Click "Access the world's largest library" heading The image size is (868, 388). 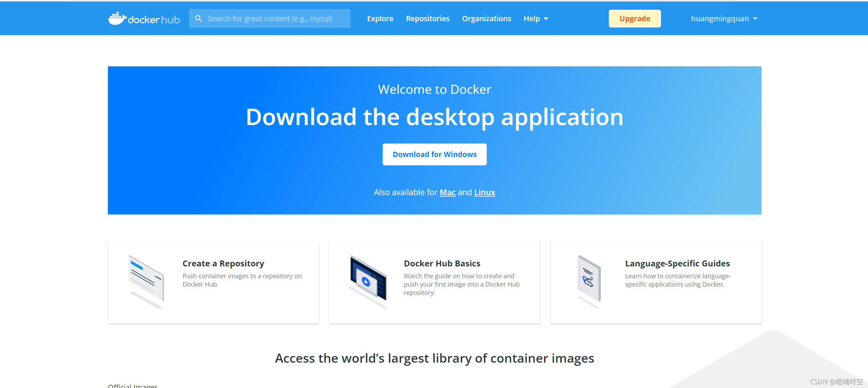(434, 358)
